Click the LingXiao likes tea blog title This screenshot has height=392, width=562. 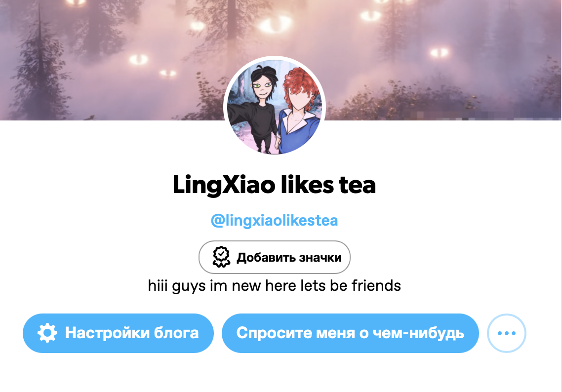coord(274,185)
